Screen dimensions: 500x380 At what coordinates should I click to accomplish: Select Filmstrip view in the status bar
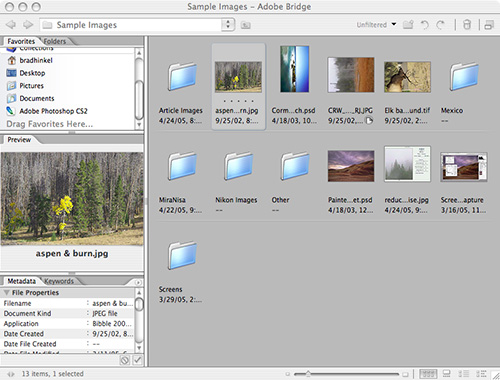[x=446, y=374]
